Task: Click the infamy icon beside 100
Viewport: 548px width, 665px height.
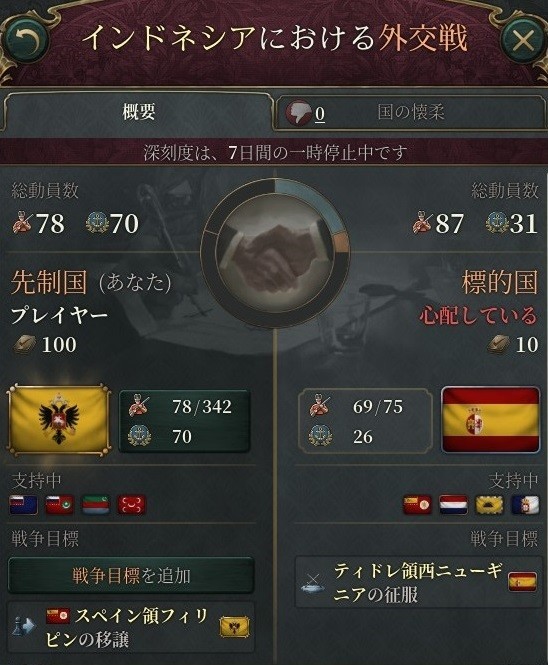Action: click(x=25, y=344)
